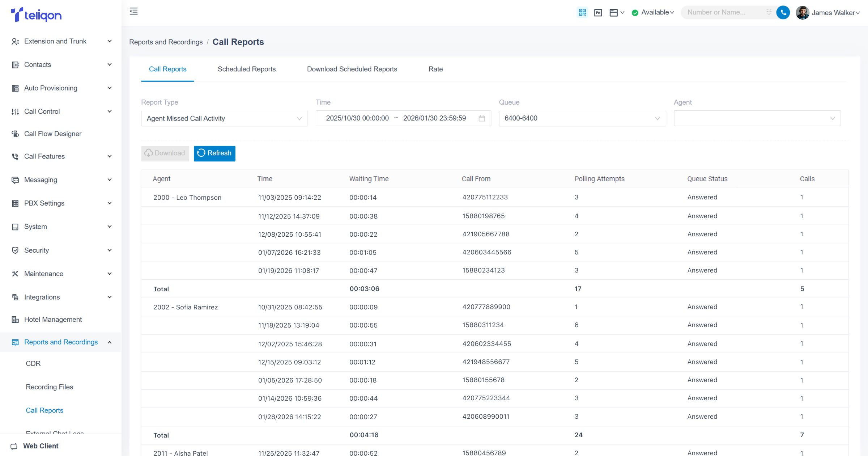Change the Available presence status dropdown
Image resolution: width=868 pixels, height=456 pixels.
[x=653, y=12]
